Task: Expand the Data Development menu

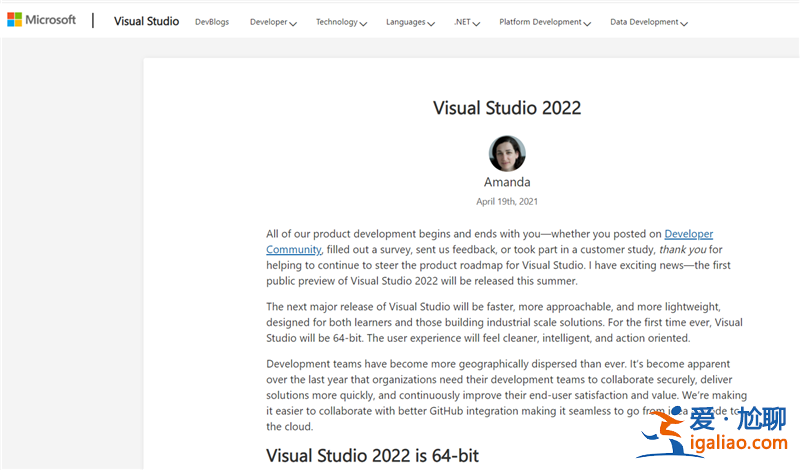Action: pos(648,22)
